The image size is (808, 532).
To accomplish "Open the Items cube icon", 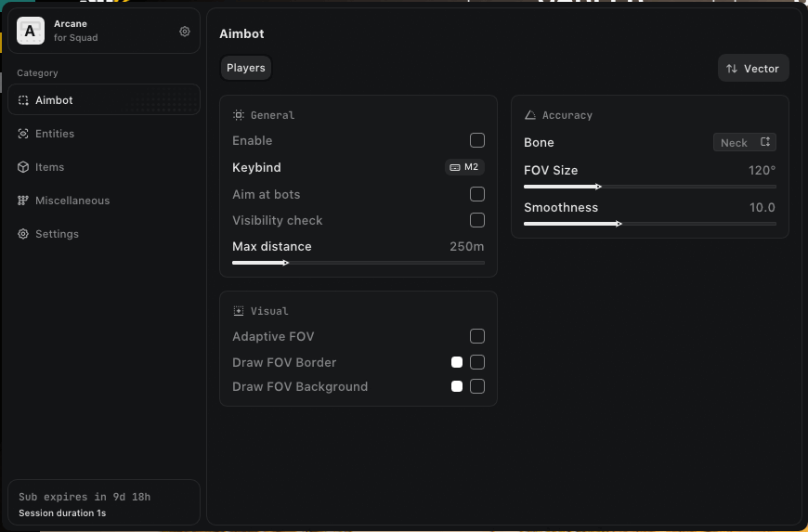I will click(x=23, y=167).
